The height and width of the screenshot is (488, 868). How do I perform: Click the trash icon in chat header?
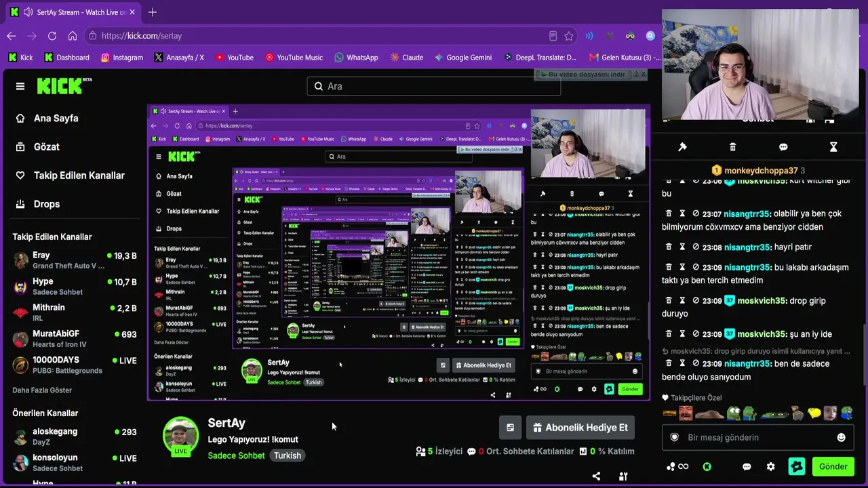[x=732, y=147]
